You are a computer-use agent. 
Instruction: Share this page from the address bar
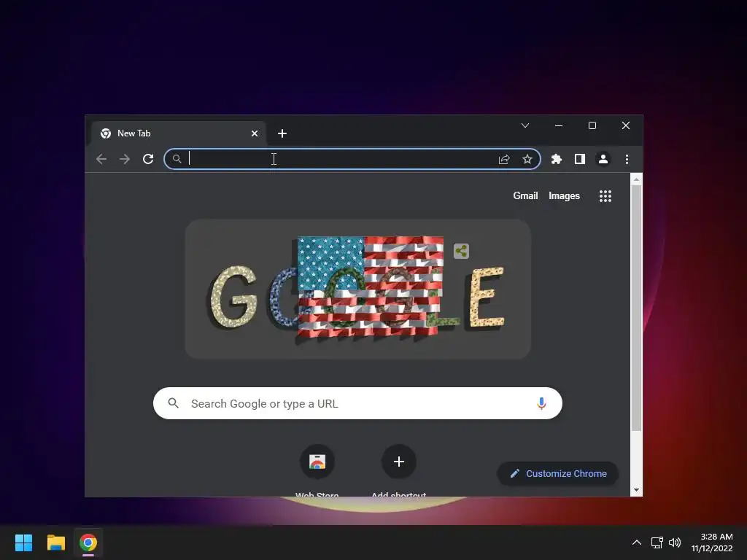(504, 159)
